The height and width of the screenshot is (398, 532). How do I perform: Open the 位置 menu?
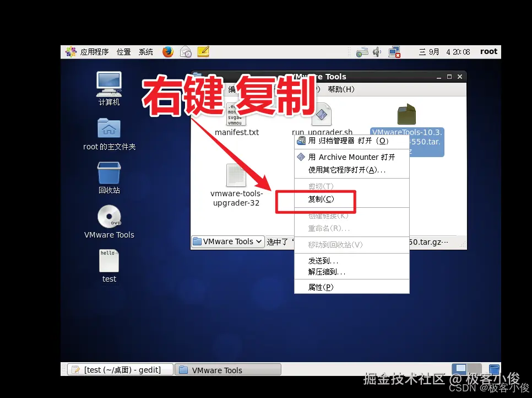click(x=123, y=52)
